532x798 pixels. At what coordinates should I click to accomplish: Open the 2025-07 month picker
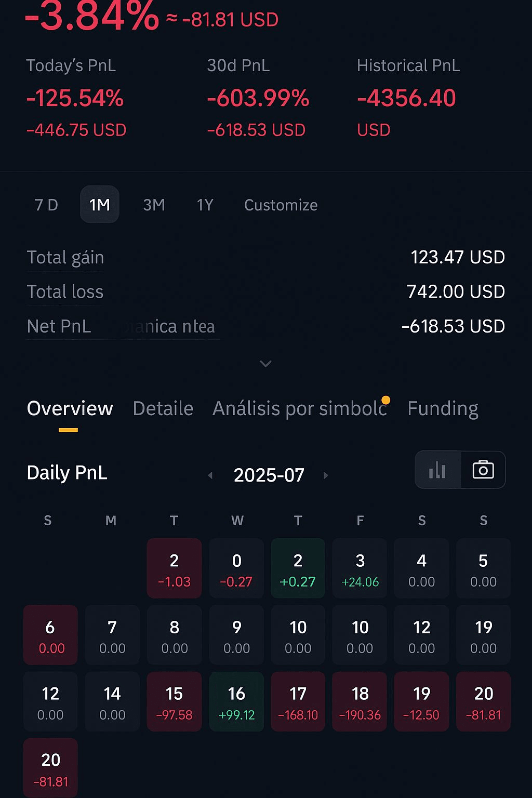point(269,475)
